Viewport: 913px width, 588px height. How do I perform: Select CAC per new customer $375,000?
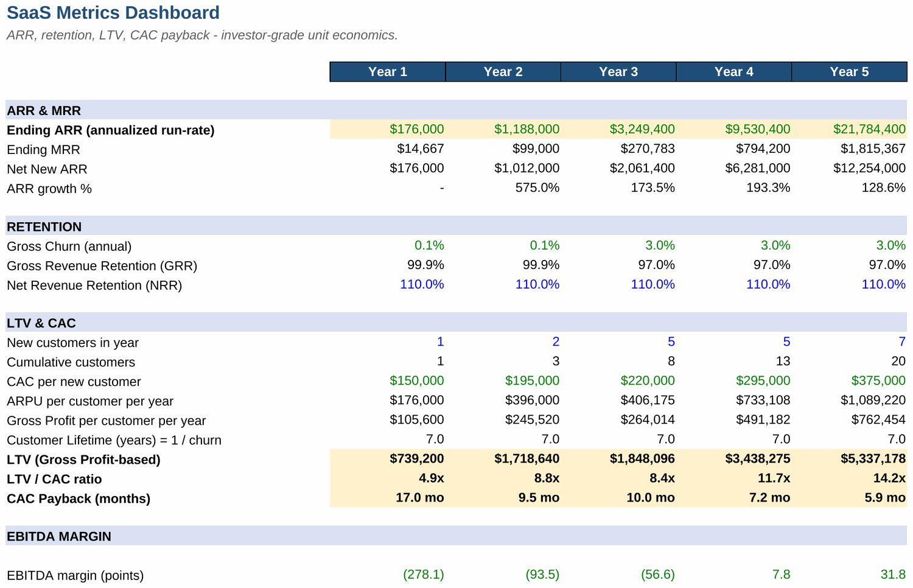pos(850,380)
